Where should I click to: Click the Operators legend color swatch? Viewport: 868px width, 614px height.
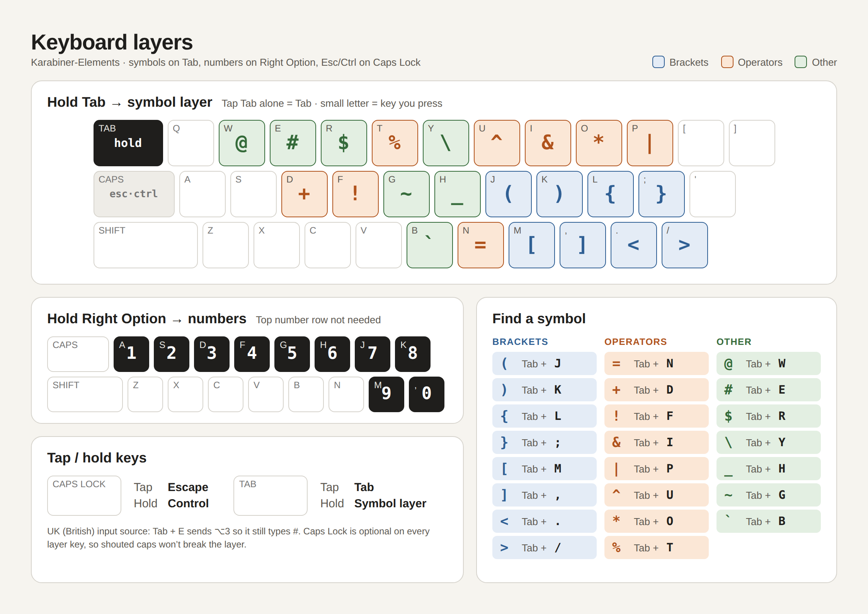point(727,62)
